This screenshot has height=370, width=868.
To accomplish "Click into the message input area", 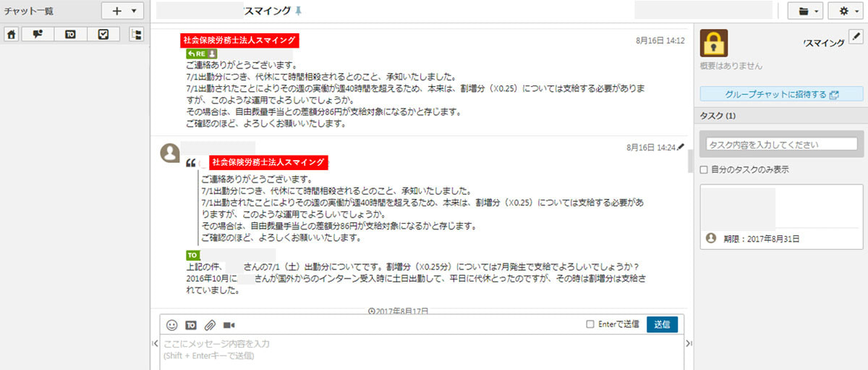I will 422,351.
